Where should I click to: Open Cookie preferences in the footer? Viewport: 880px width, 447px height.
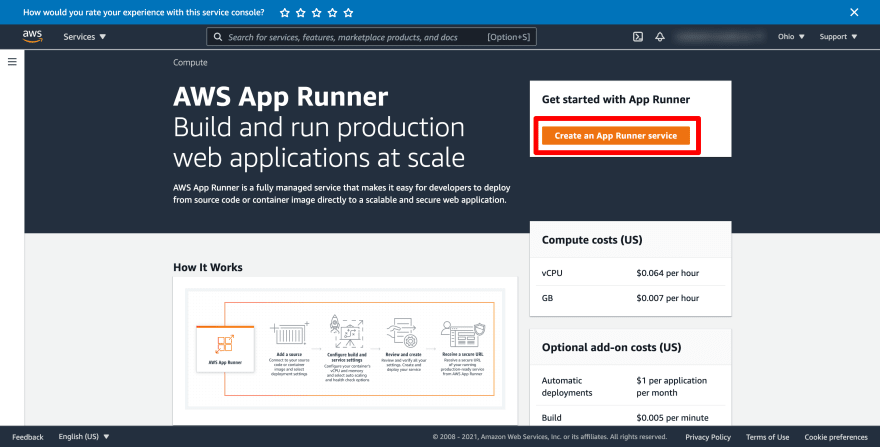(x=836, y=437)
